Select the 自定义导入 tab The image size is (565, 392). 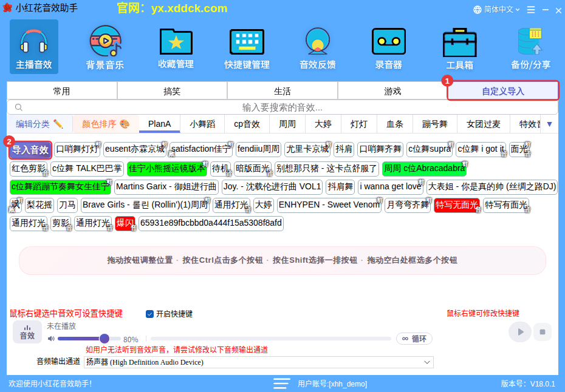click(503, 91)
